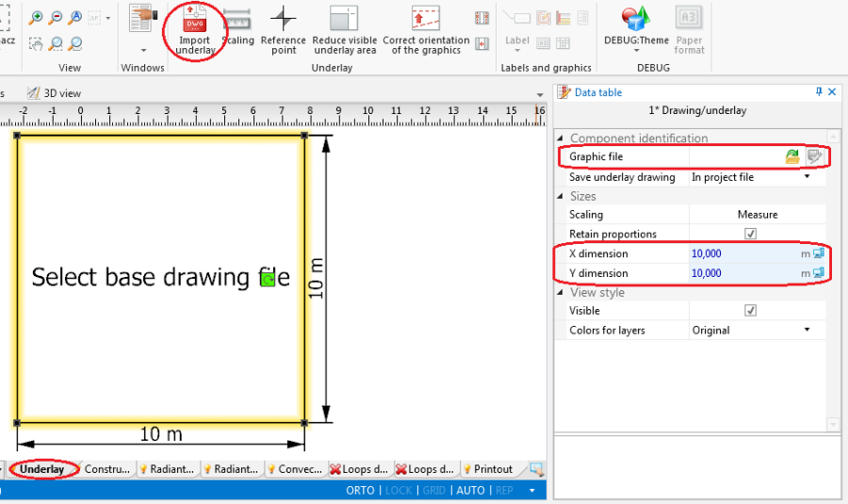848x504 pixels.
Task: Switch to the Printout tab
Action: click(x=488, y=469)
